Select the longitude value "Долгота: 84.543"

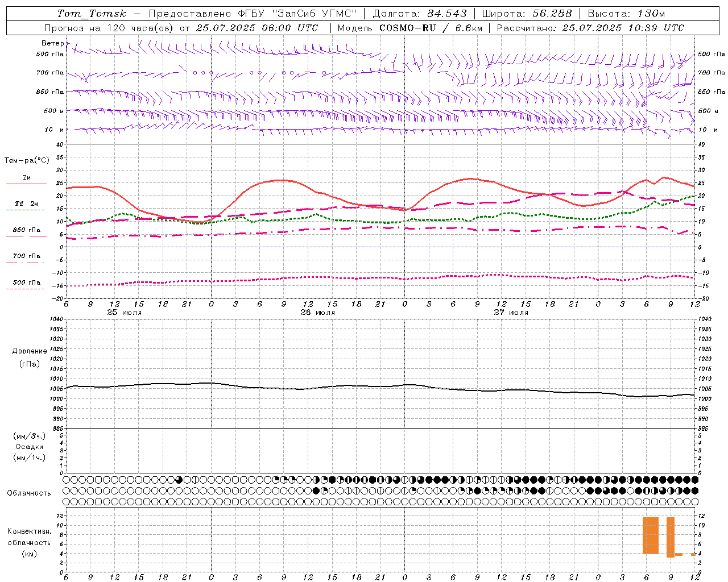[420, 14]
